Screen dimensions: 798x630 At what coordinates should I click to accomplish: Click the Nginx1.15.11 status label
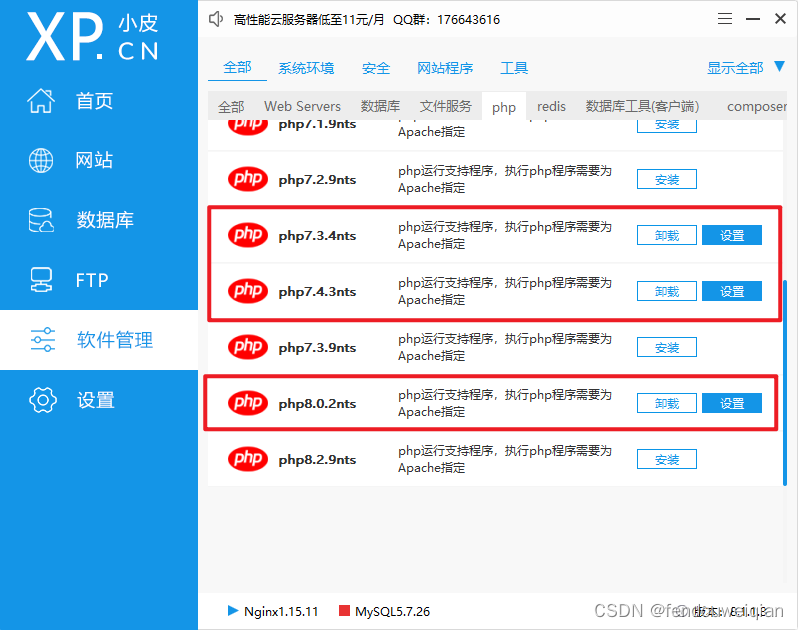point(281,611)
